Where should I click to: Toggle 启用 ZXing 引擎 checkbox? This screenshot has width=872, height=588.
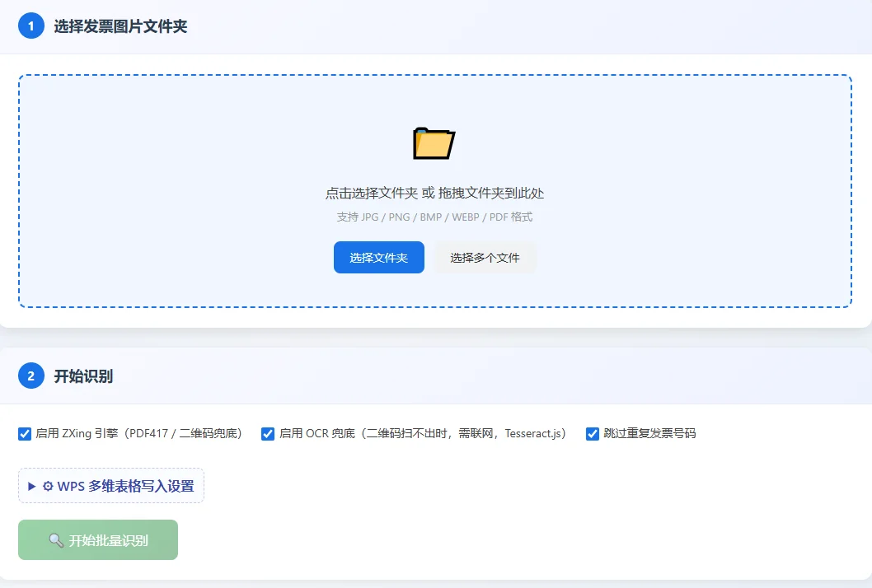pos(25,433)
